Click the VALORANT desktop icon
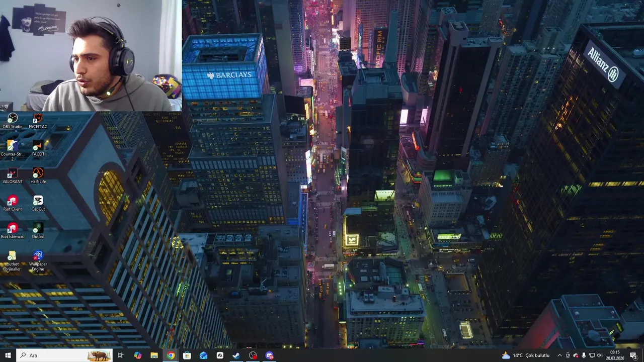644x362 pixels. click(13, 176)
